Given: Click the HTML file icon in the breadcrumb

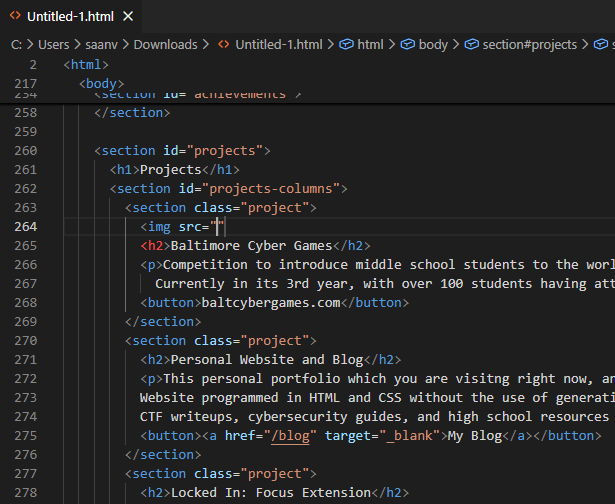Looking at the screenshot, I should click(224, 44).
